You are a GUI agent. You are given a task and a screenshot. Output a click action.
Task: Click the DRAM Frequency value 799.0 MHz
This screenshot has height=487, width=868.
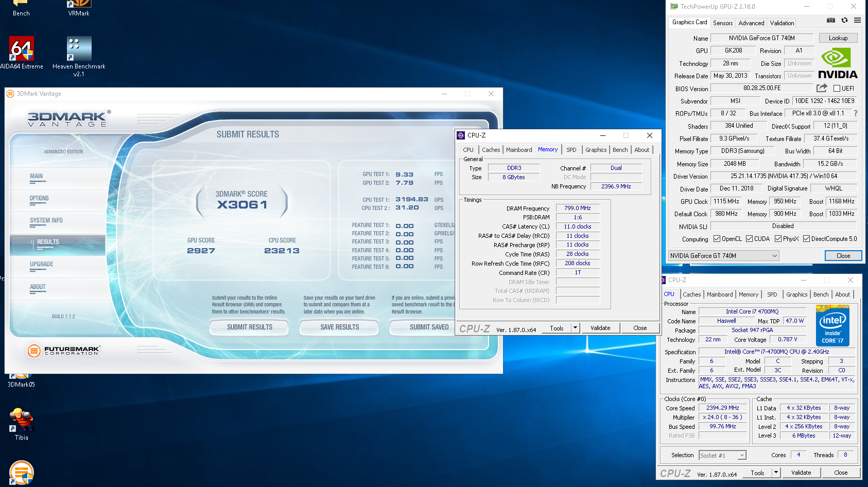[x=578, y=208]
